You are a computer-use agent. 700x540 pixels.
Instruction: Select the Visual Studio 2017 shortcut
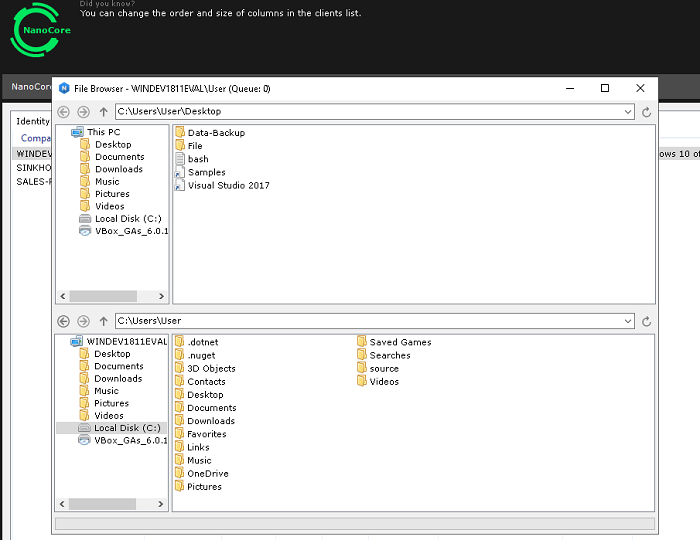coord(228,185)
